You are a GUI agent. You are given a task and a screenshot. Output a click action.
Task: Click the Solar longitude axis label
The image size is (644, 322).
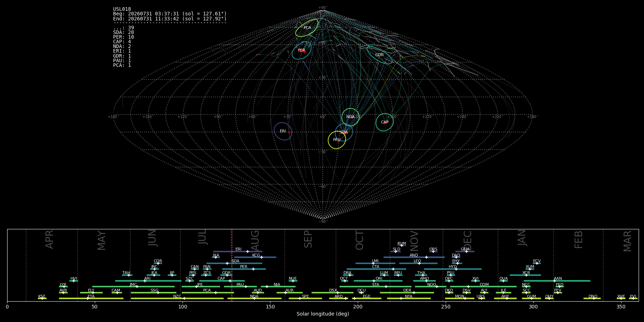323,314
